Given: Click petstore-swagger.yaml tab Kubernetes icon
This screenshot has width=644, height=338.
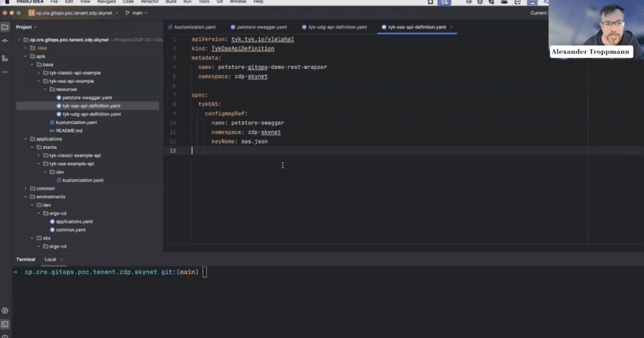Looking at the screenshot, I should click(233, 27).
